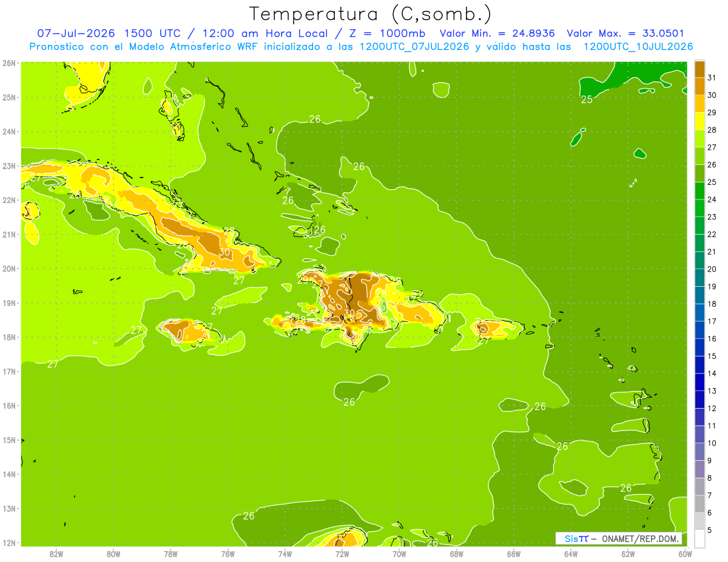Click the yellow swatch between 28 and 29

[x=699, y=121]
